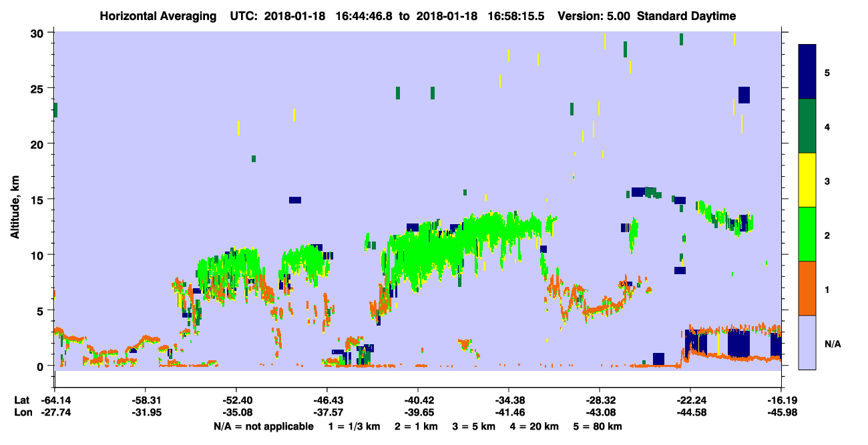
Task: Click the dark green level 4 colorbar segment
Action: [x=807, y=126]
